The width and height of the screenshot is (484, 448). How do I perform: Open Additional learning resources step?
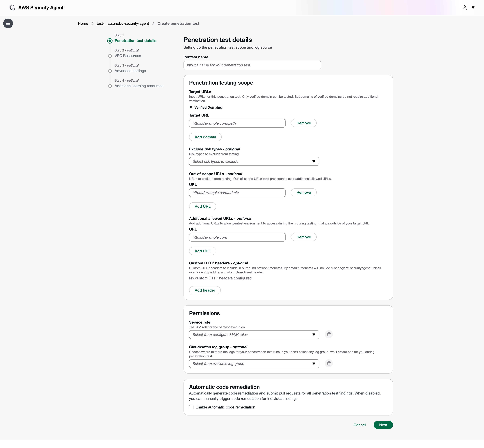(x=139, y=86)
